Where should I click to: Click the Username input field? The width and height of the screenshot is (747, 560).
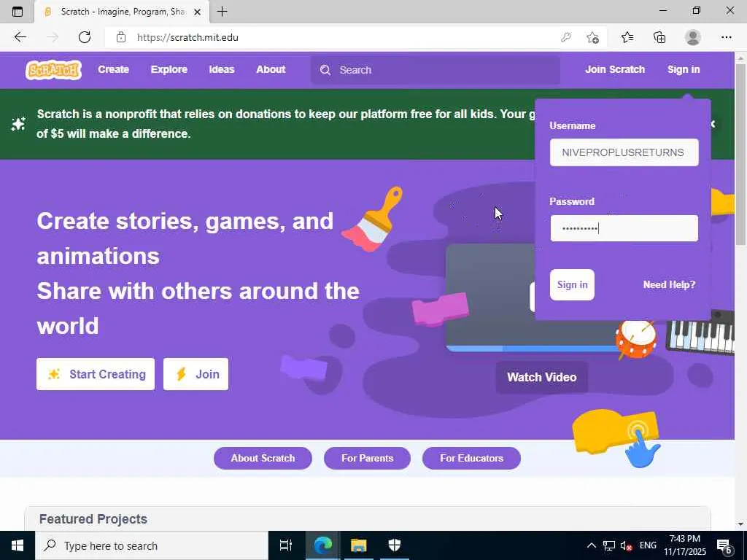click(x=624, y=152)
